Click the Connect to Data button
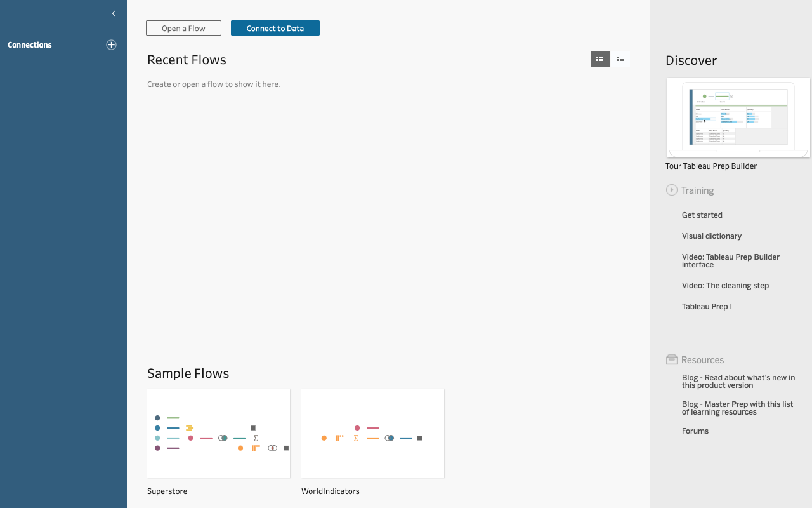The image size is (812, 508). [x=275, y=28]
